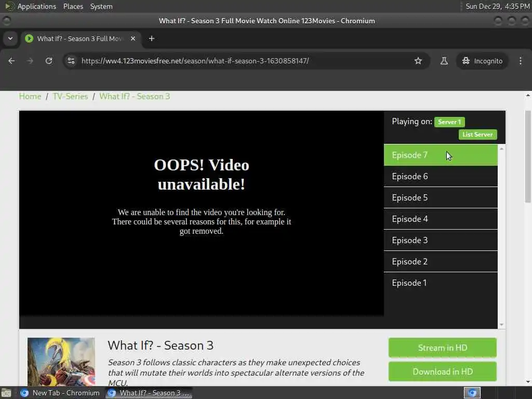Click the episode list scroll-up arrow
532x399 pixels.
coord(501,149)
